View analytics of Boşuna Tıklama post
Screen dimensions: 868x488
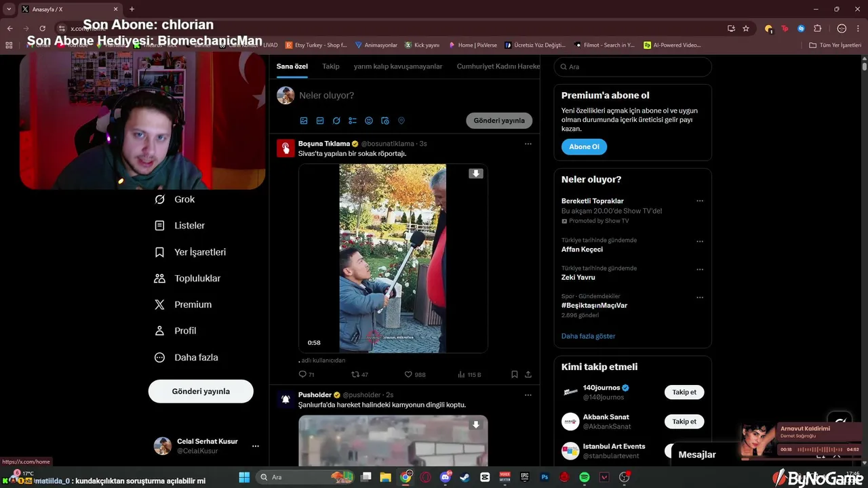(x=469, y=374)
